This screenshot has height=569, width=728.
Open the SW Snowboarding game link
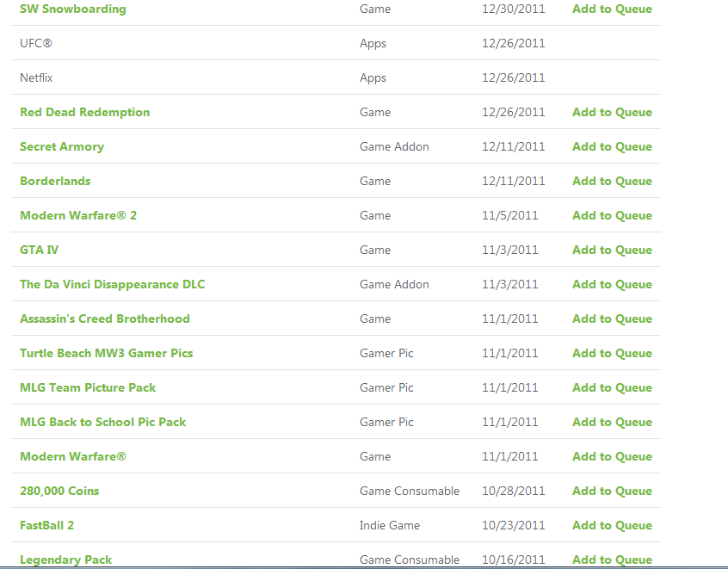73,9
